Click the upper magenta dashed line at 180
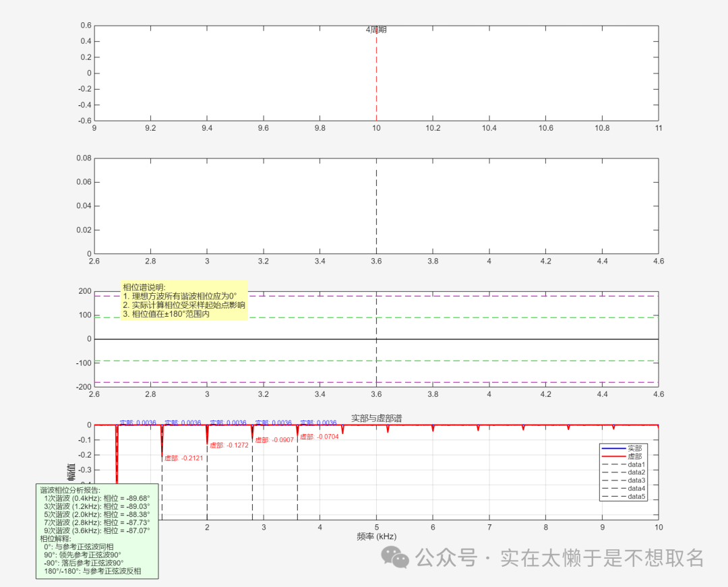Image resolution: width=728 pixels, height=587 pixels. pyautogui.click(x=472, y=296)
